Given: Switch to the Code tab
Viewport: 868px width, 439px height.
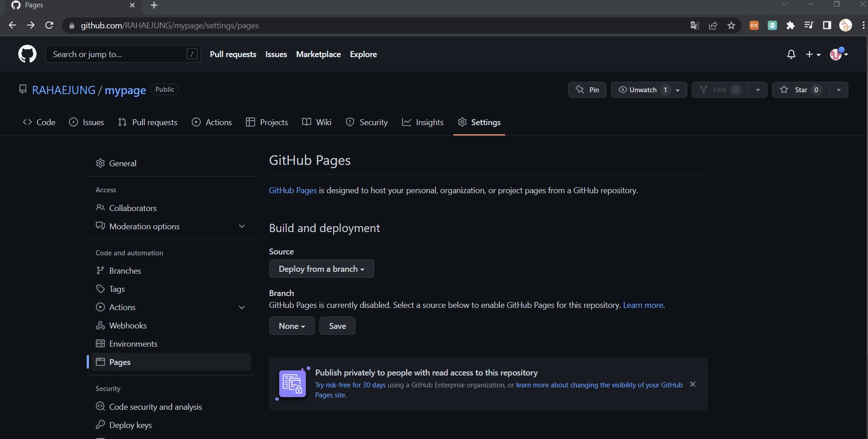Looking at the screenshot, I should (39, 122).
